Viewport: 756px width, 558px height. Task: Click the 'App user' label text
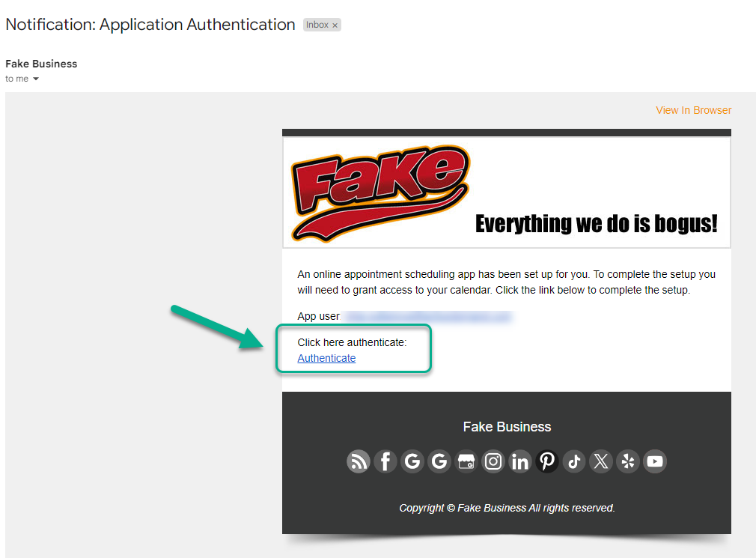pyautogui.click(x=319, y=316)
